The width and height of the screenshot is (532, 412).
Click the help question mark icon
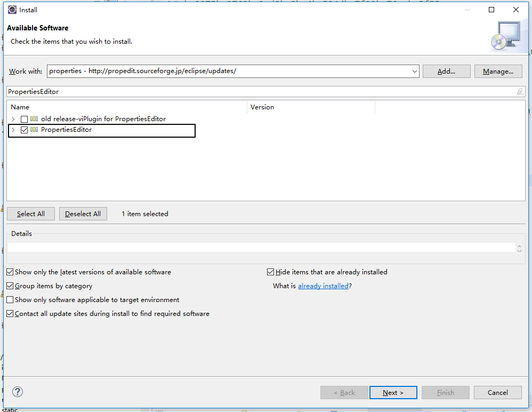pos(18,392)
